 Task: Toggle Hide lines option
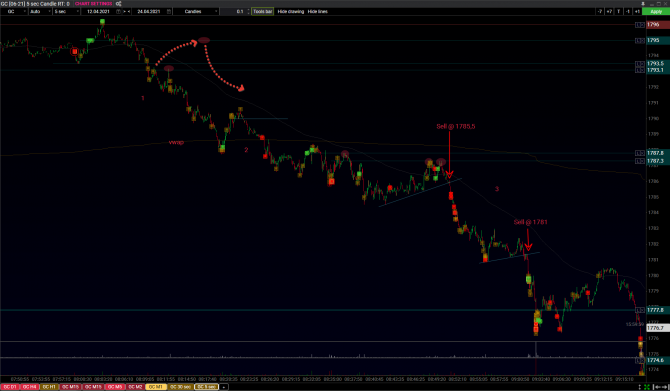click(x=317, y=12)
